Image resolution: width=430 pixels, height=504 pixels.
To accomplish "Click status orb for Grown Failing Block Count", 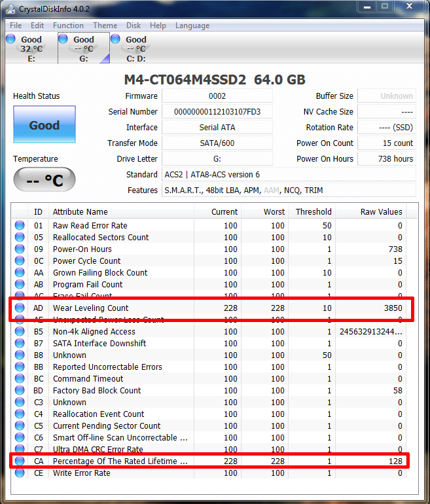I will point(20,272).
